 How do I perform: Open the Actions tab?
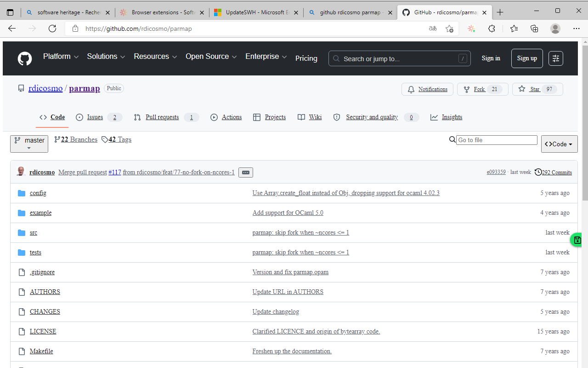[226, 117]
